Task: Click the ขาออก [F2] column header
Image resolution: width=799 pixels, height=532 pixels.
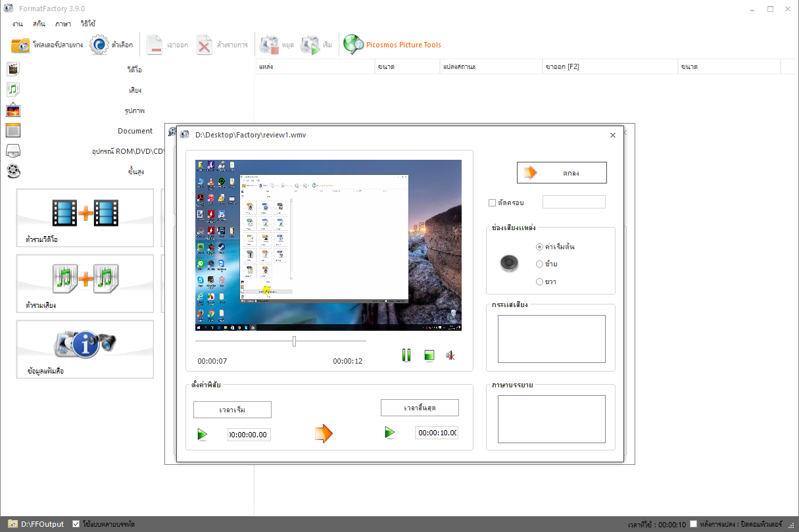Action: (610, 66)
